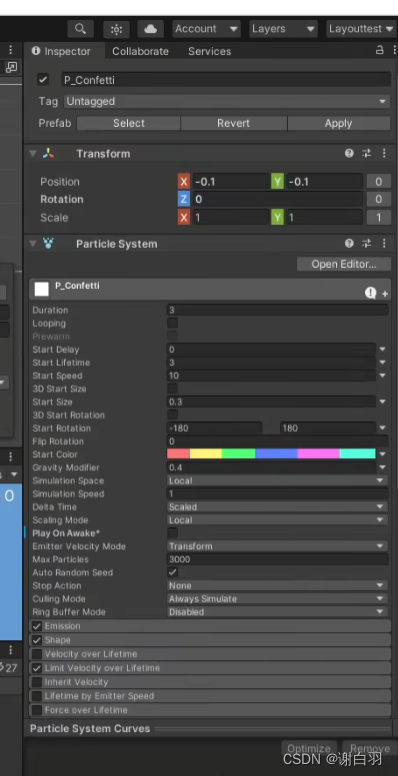
Task: Toggle the 3D Start Rotation checkbox
Action: (172, 415)
